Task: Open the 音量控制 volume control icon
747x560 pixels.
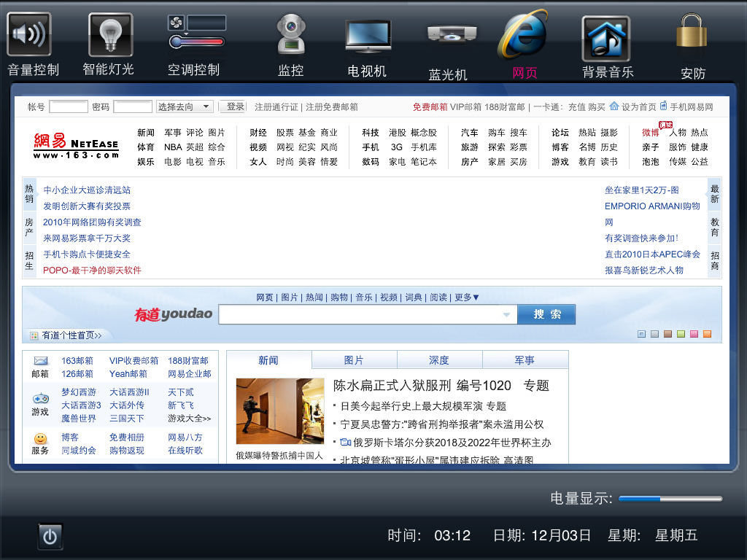Action: click(29, 34)
